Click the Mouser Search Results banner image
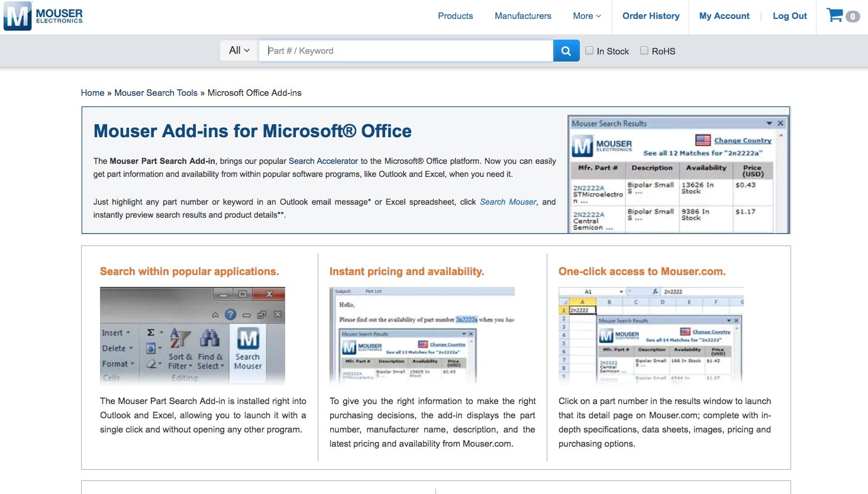 [x=678, y=174]
